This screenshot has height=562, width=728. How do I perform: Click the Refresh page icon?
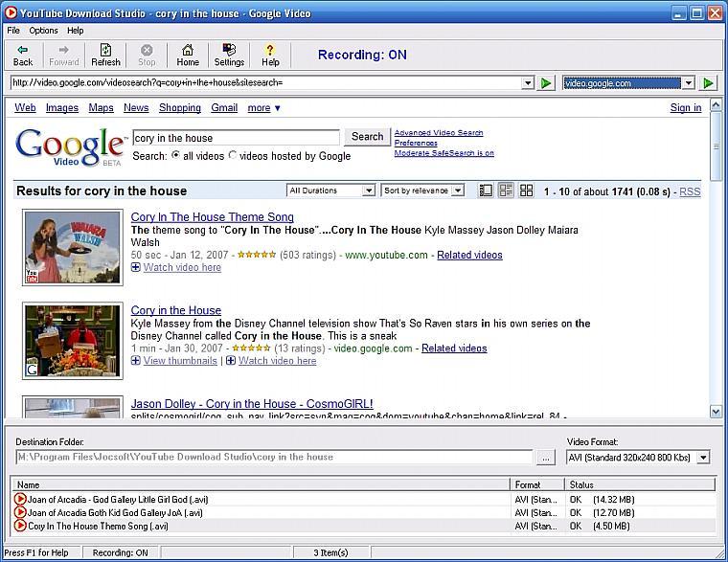point(105,51)
